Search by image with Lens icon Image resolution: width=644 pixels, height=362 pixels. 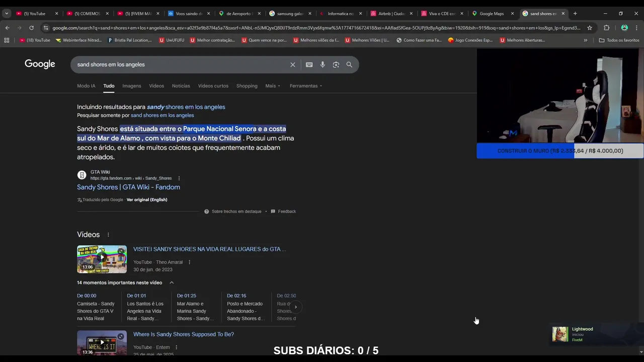(x=336, y=64)
